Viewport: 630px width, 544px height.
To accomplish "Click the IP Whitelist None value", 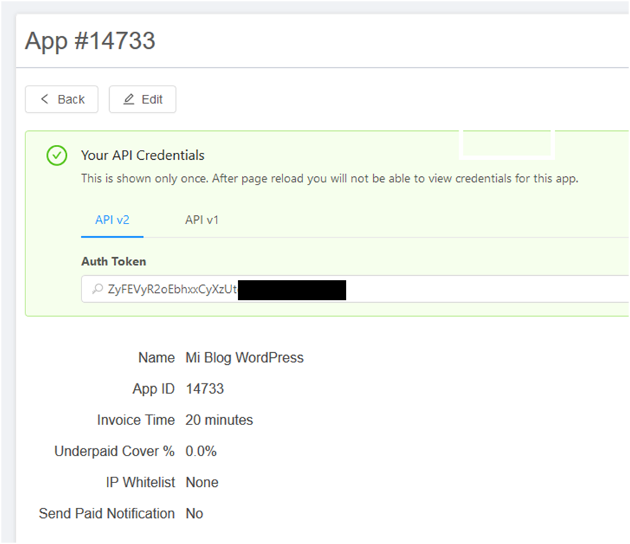I will (x=202, y=482).
